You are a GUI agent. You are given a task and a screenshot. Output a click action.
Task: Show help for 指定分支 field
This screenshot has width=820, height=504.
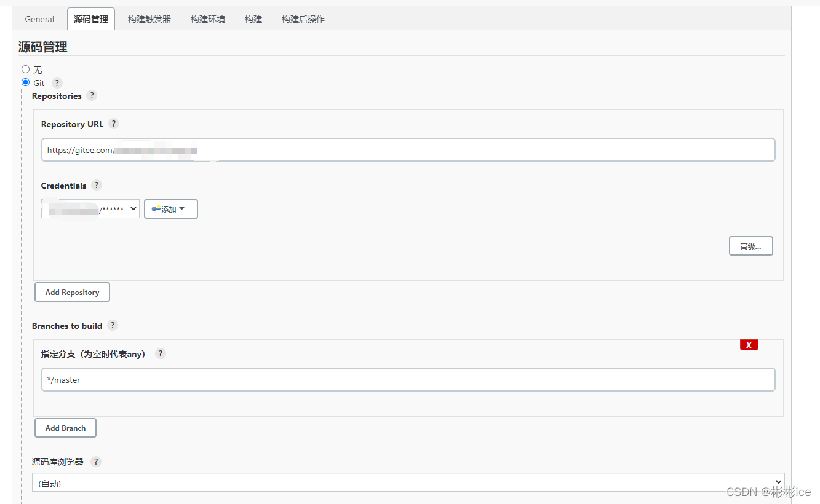point(161,353)
